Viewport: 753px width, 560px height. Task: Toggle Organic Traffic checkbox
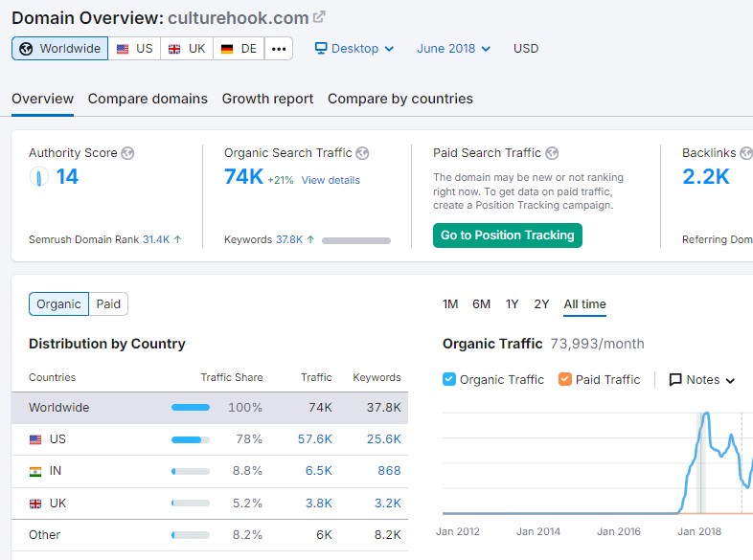coord(449,379)
